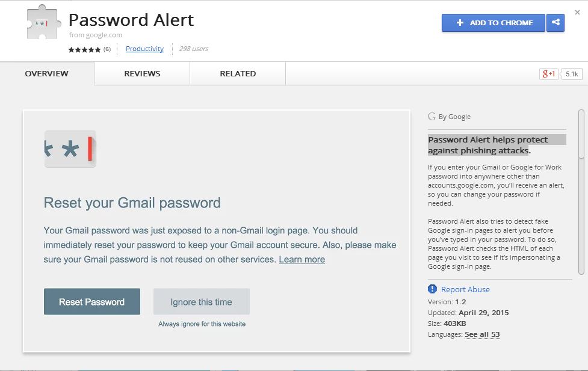Open the Related tab
This screenshot has width=588, height=371.
[x=238, y=74]
